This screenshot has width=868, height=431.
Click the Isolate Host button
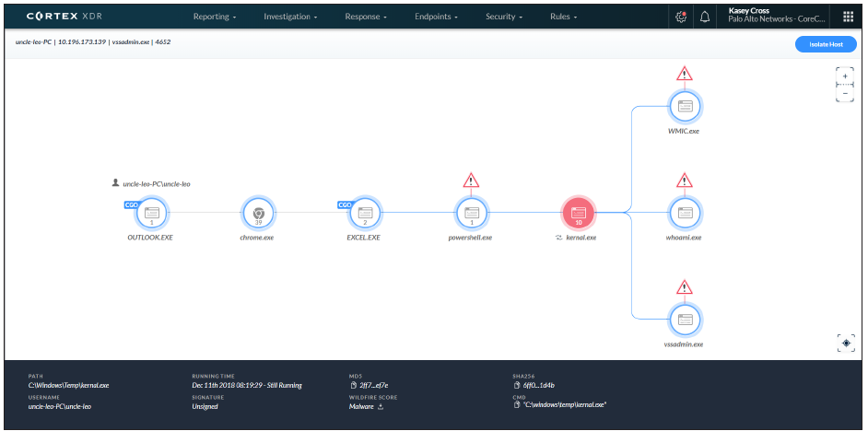(x=826, y=44)
